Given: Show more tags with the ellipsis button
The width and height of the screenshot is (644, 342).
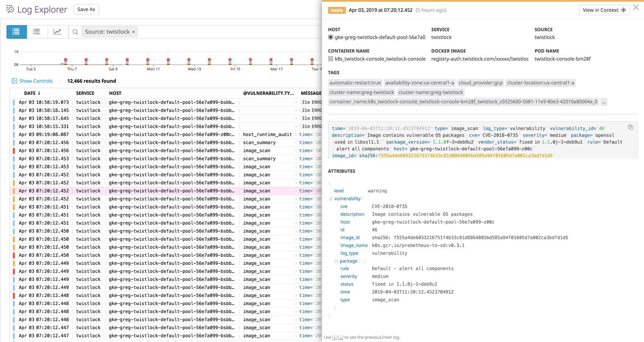Looking at the screenshot, I should (604, 102).
